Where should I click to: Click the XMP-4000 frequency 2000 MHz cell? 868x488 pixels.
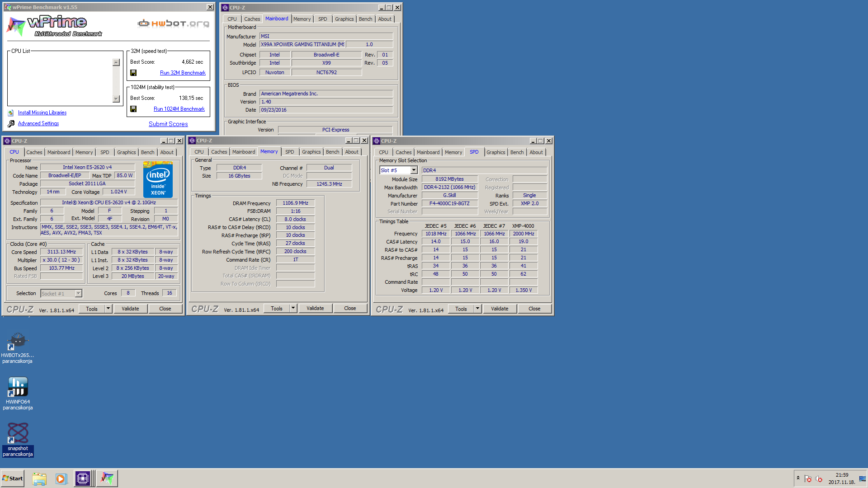(x=524, y=234)
